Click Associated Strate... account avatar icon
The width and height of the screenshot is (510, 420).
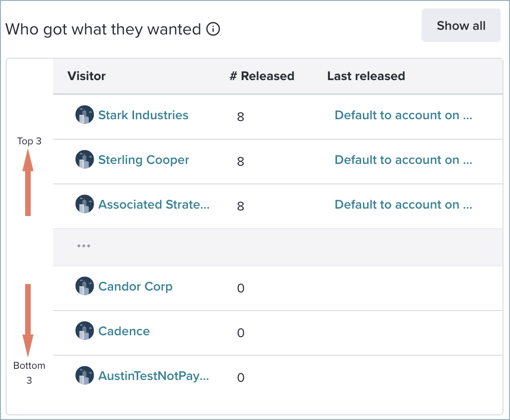point(85,204)
